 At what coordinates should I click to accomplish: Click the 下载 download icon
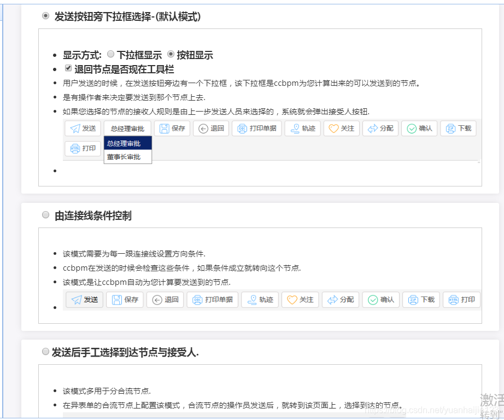click(x=449, y=128)
